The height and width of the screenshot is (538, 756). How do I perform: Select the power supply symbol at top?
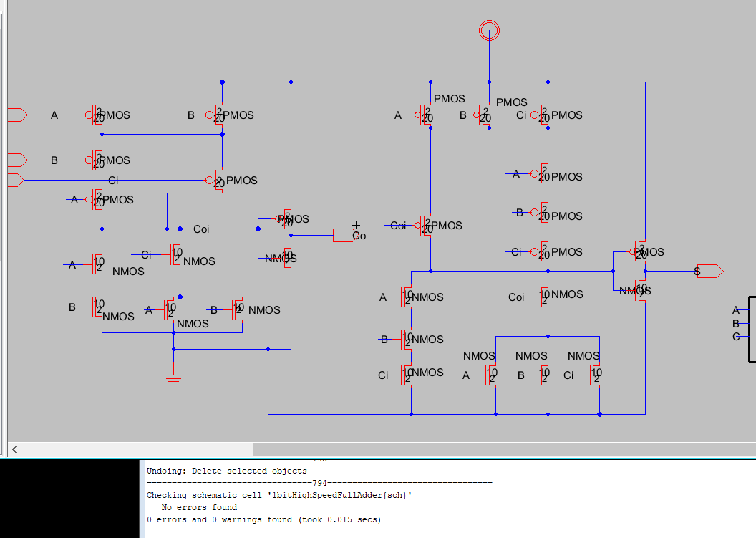[x=489, y=31]
